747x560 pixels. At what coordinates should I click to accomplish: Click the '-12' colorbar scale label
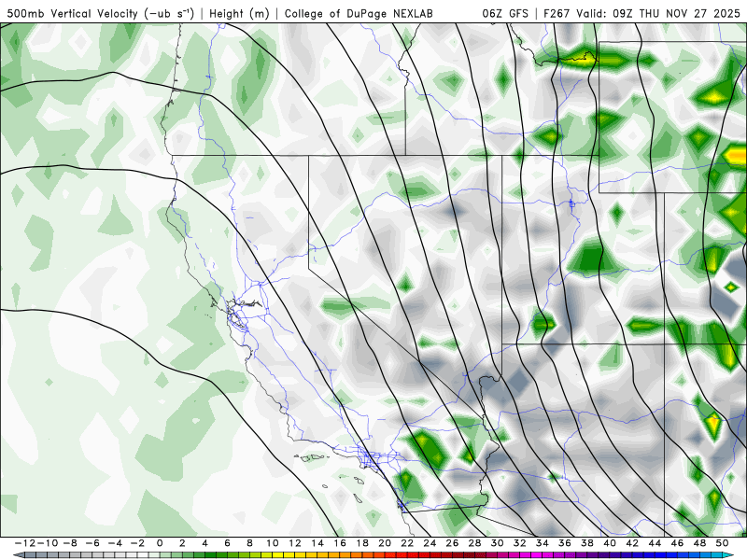24,543
